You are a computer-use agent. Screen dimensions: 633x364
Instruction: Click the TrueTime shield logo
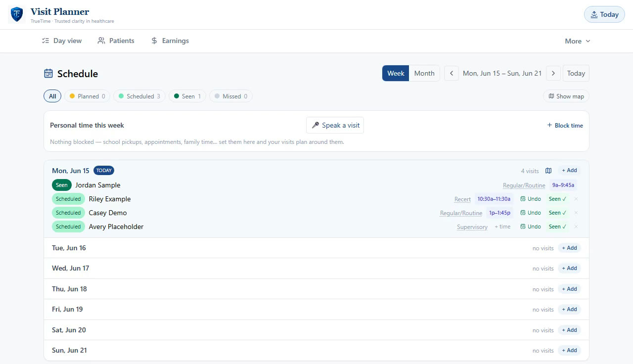coord(17,15)
